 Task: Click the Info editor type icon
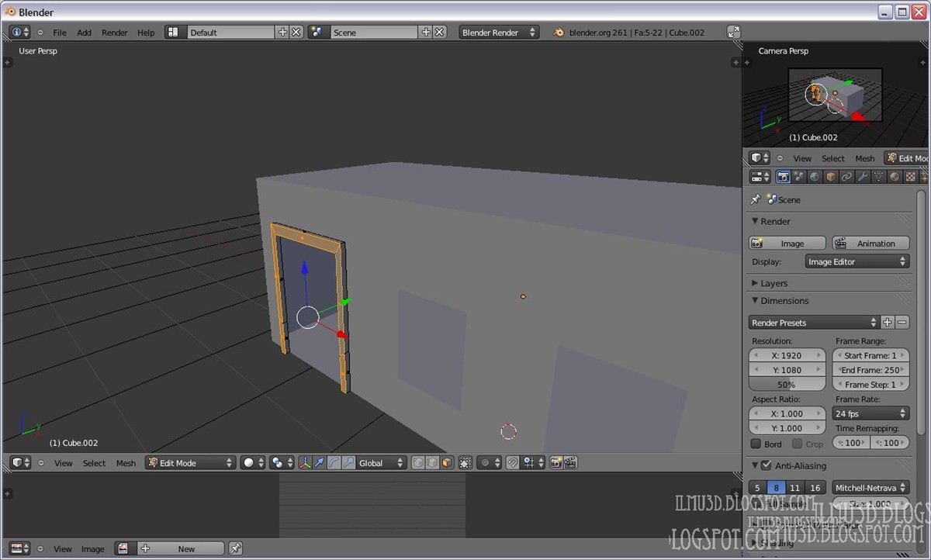click(x=20, y=33)
